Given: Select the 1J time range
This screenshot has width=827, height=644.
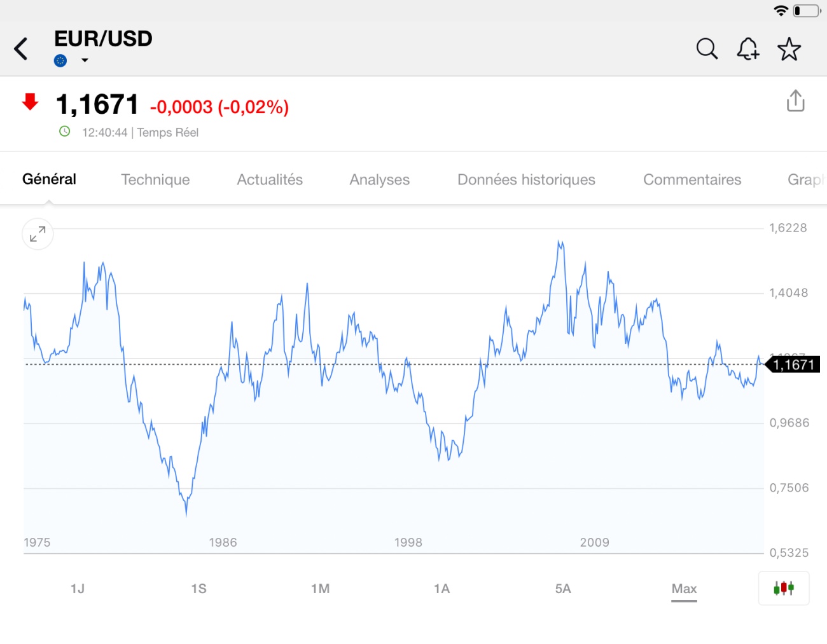Looking at the screenshot, I should (x=78, y=589).
